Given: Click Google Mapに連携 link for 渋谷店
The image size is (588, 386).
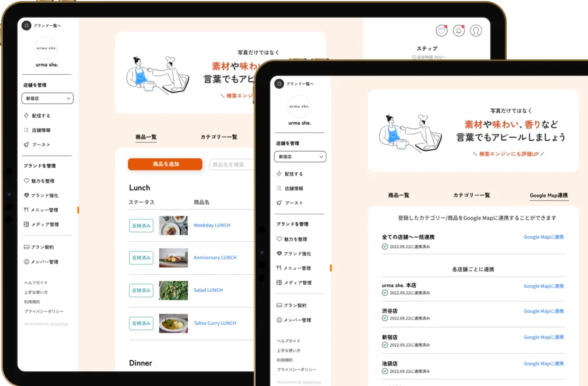Looking at the screenshot, I should click(543, 311).
